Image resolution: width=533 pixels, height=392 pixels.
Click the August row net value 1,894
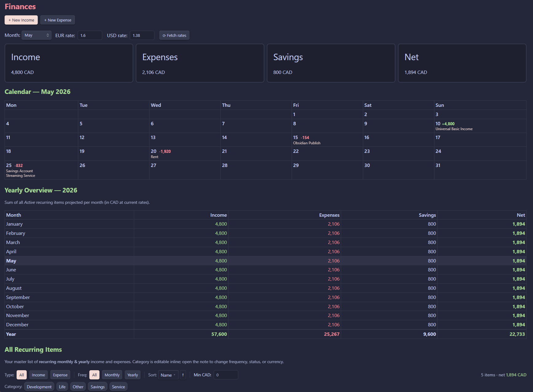(x=519, y=288)
